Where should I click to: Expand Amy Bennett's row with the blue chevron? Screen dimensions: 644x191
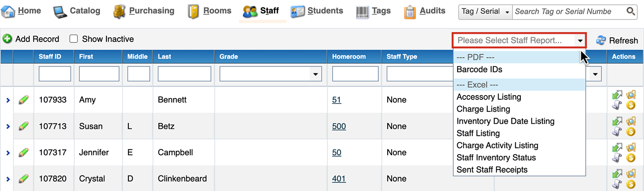pyautogui.click(x=7, y=100)
